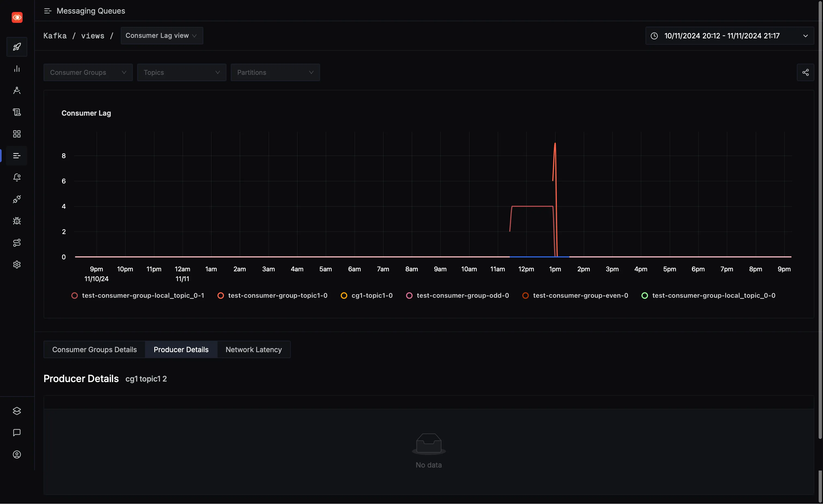Open Services bar chart sidebar icon

tap(17, 69)
